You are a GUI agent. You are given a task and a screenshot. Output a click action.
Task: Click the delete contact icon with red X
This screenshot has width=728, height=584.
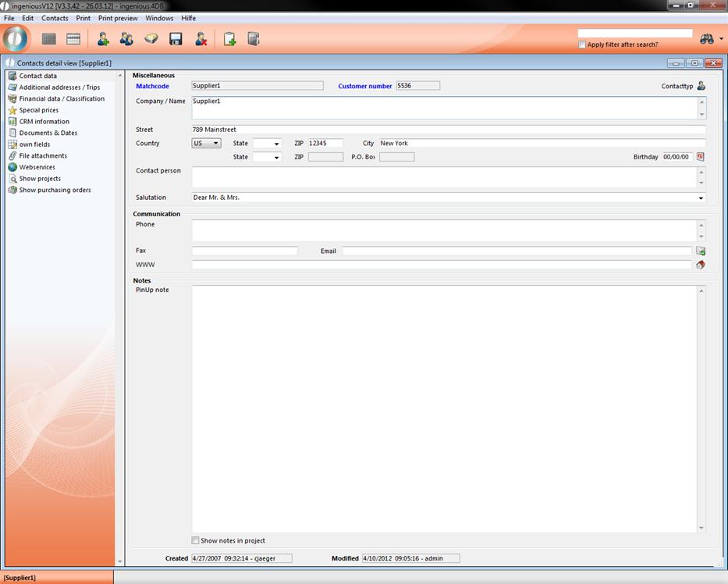point(201,39)
